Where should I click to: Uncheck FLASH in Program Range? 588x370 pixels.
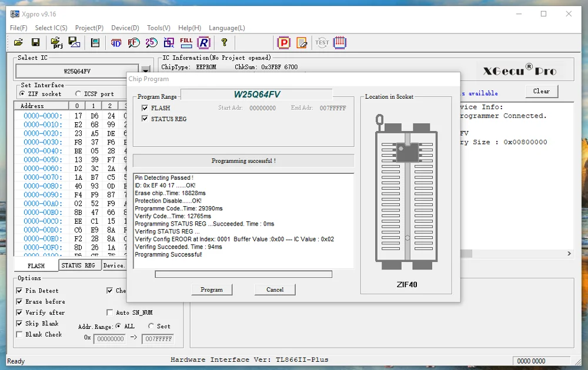[x=145, y=108]
